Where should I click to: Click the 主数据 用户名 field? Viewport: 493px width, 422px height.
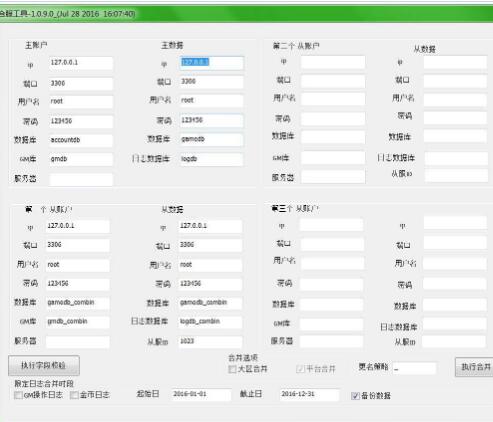pyautogui.click(x=211, y=101)
